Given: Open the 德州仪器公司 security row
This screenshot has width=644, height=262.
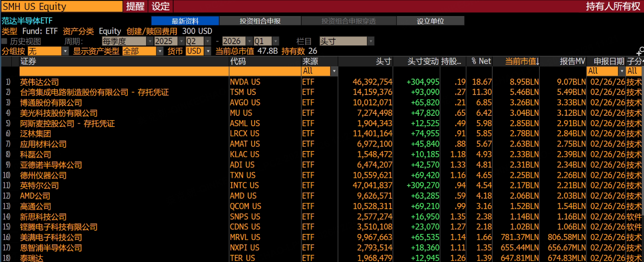Looking at the screenshot, I should click(43, 175).
